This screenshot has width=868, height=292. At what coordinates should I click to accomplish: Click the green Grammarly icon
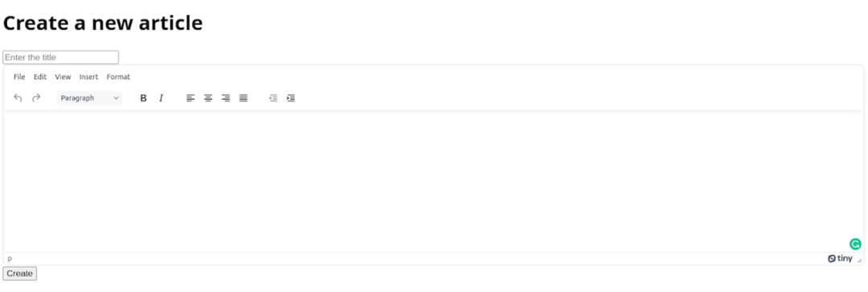(x=855, y=244)
